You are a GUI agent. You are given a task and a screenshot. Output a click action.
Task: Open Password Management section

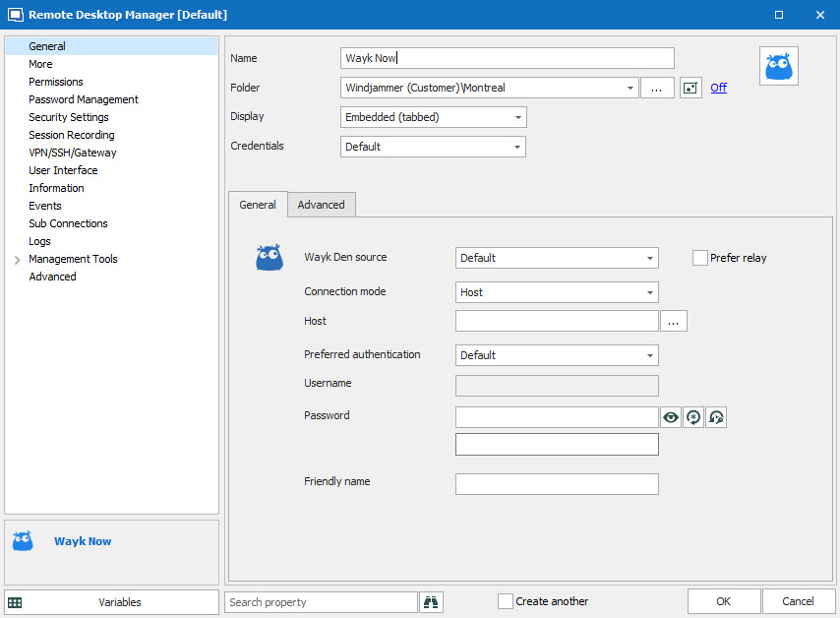(x=84, y=99)
